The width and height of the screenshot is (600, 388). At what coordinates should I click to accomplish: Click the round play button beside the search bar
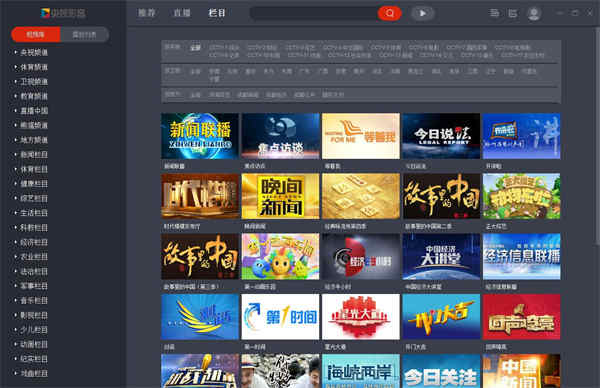pyautogui.click(x=423, y=13)
